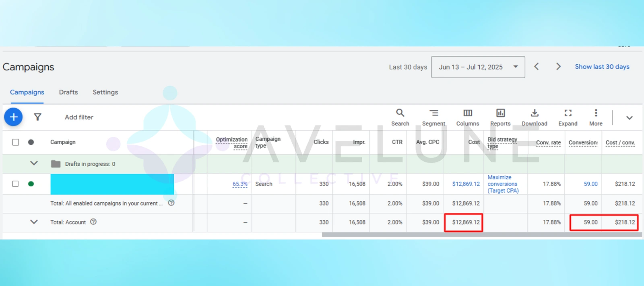The height and width of the screenshot is (286, 644).
Task: Sort by the Avg. CPC column header
Action: (427, 142)
